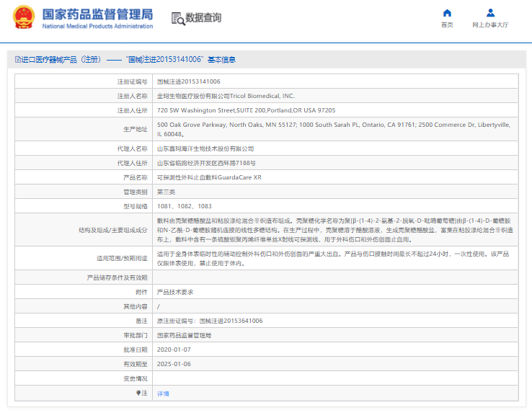
Task: Open 网上办事大厅 via the person icon
Action: point(490,13)
